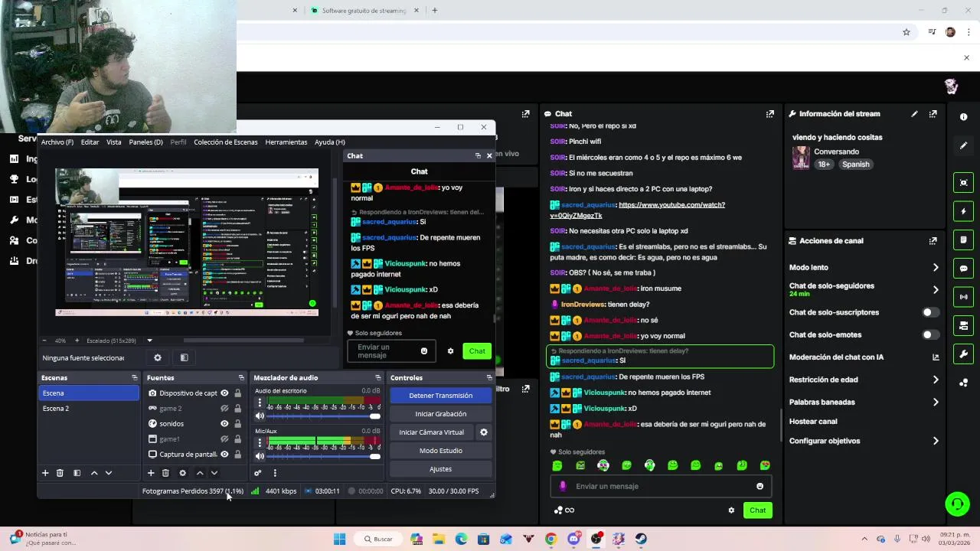Expand Modo lento chevron
The width and height of the screenshot is (980, 551).
936,267
